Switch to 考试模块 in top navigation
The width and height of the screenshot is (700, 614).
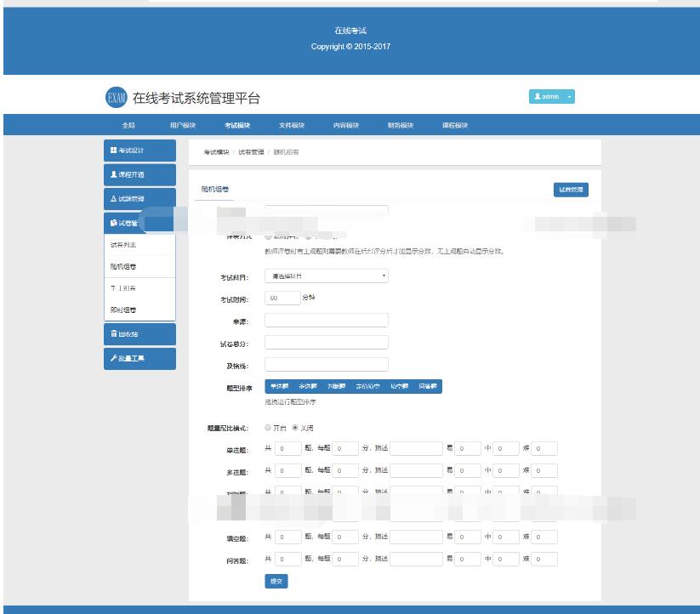(x=237, y=125)
